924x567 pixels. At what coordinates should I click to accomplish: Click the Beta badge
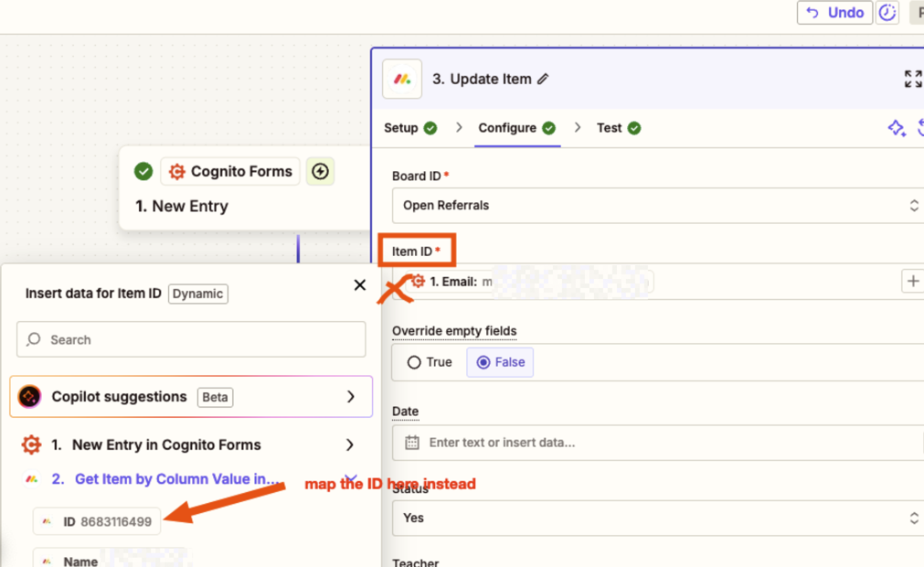pyautogui.click(x=215, y=397)
